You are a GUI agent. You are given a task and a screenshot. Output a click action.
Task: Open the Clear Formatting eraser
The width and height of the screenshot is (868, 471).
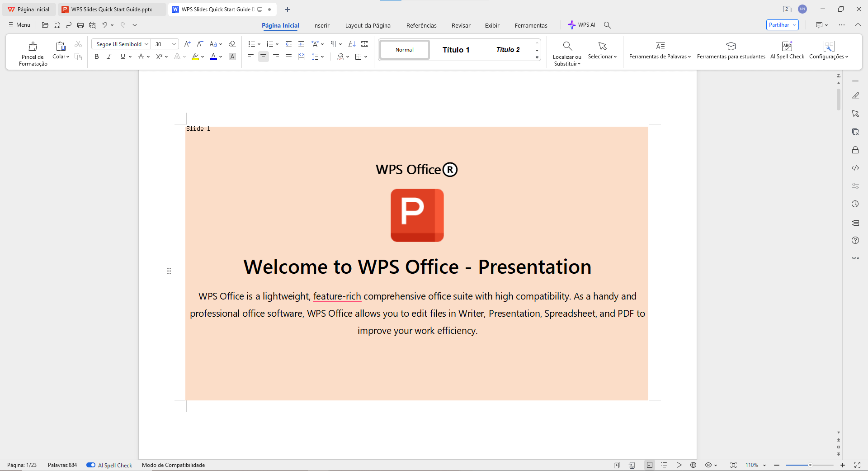click(x=232, y=44)
